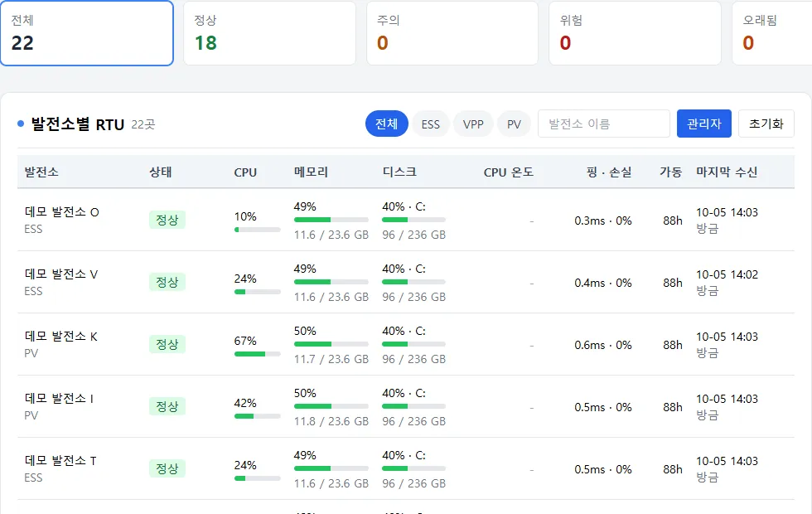
Task: Click the CPU 온도 column header
Action: [x=508, y=172]
